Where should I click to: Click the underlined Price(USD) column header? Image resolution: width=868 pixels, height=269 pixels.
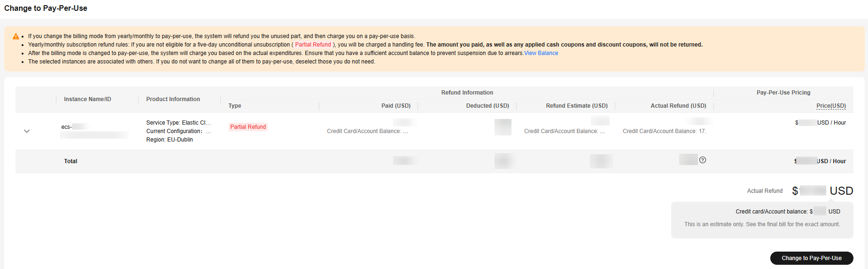coord(831,106)
